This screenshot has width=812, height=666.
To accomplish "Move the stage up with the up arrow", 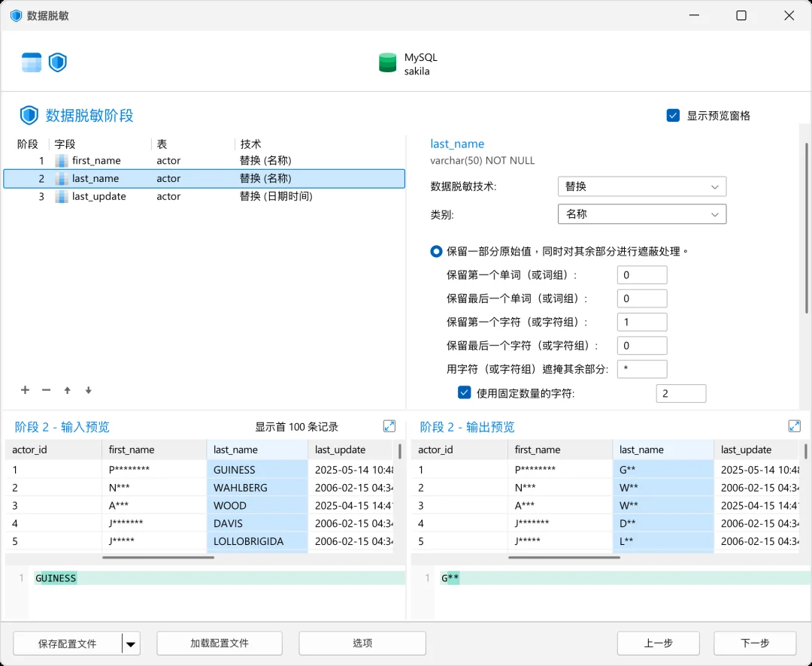I will (x=68, y=390).
